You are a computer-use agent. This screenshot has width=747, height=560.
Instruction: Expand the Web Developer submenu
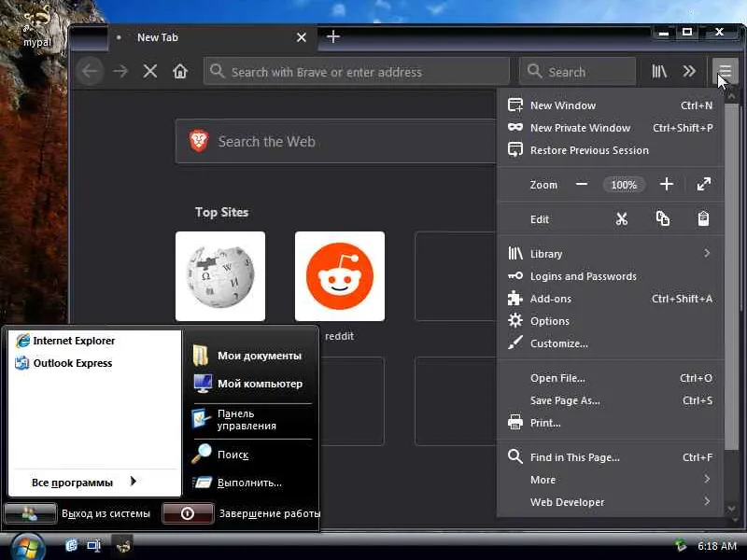tap(611, 502)
